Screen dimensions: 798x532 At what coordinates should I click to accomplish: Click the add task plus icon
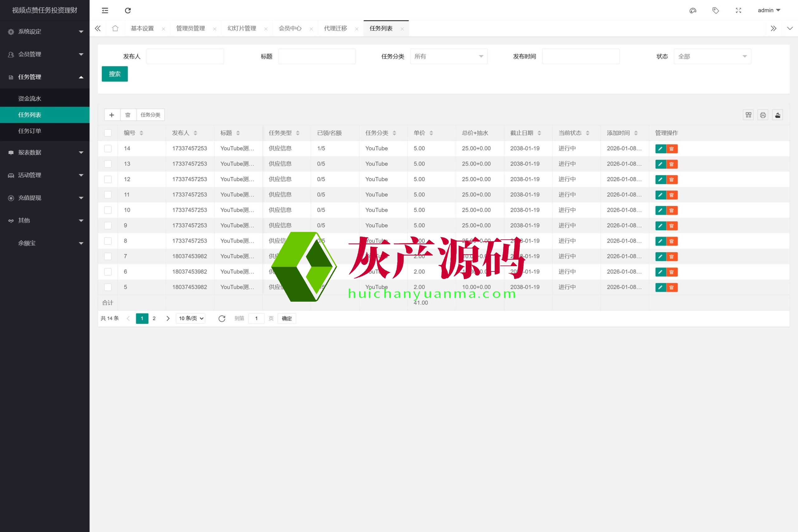point(112,115)
